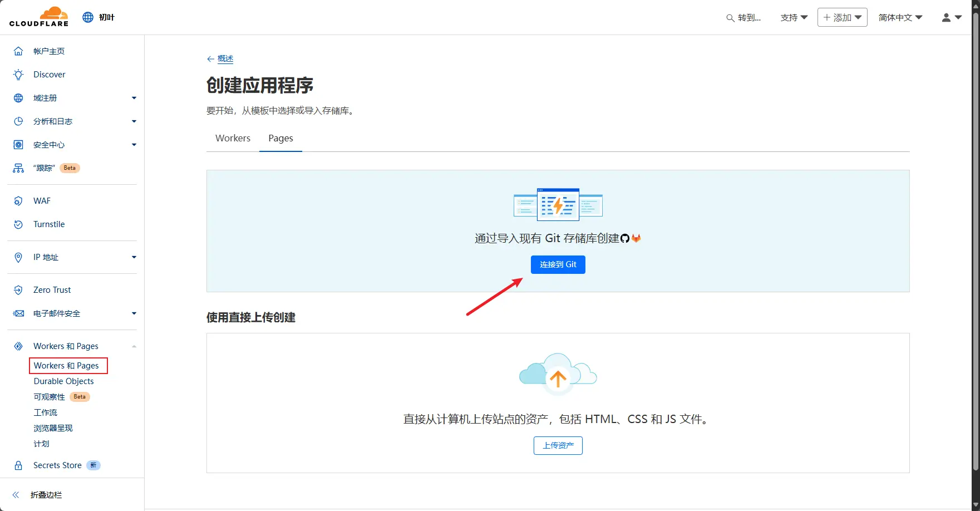This screenshot has height=511, width=980.
Task: Open the 添加 dropdown button
Action: [842, 18]
